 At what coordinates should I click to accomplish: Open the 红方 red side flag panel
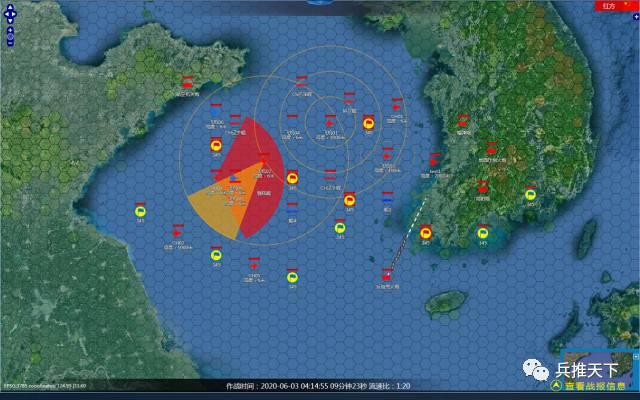coord(616,6)
